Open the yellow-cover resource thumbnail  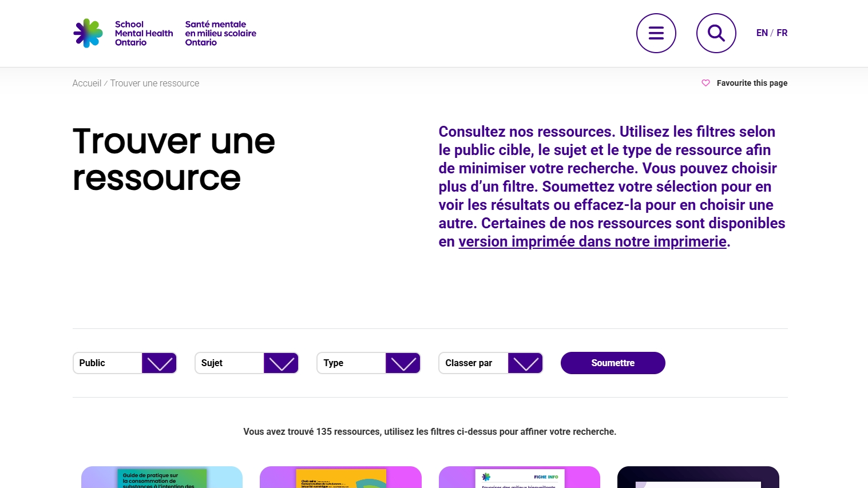coord(340,478)
